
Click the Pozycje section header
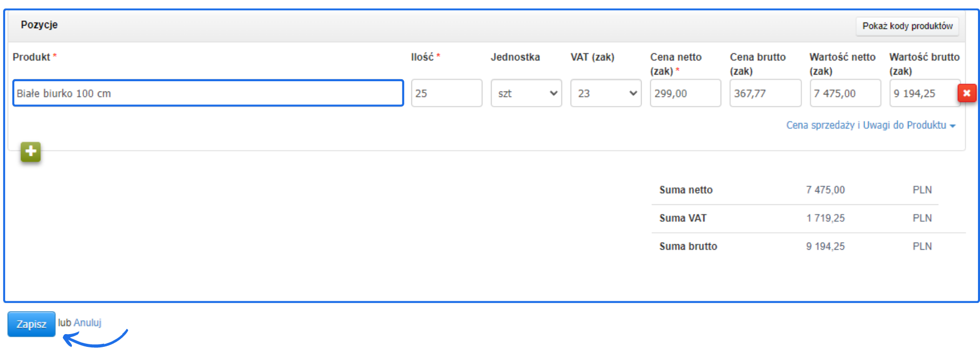point(39,25)
